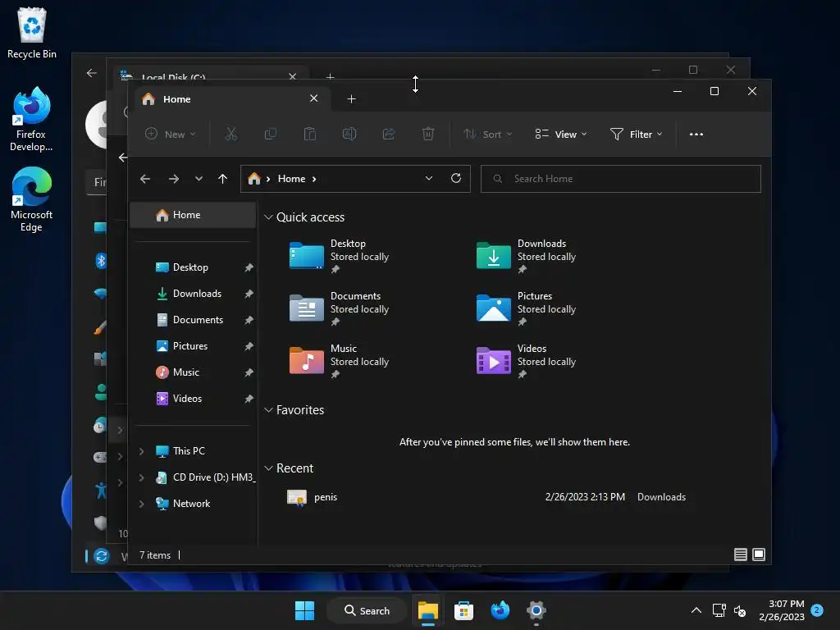
Task: Open the View dropdown menu
Action: [561, 134]
